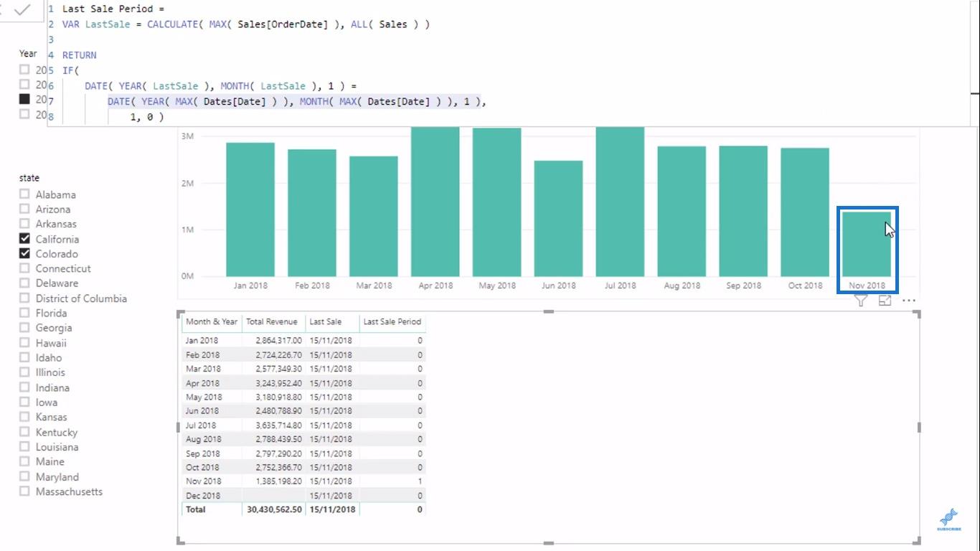
Task: Check the Louisiana state checkbox
Action: pos(25,446)
